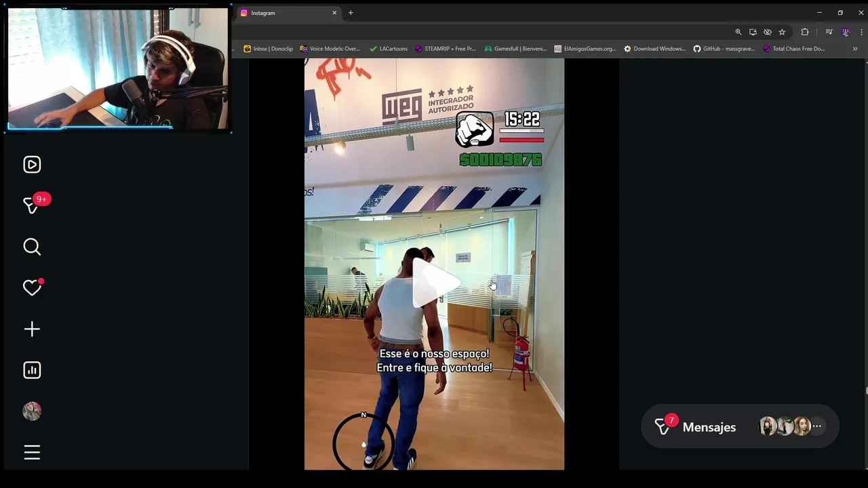Open the LACartoons bookmark
The width and height of the screenshot is (868, 488).
click(389, 49)
